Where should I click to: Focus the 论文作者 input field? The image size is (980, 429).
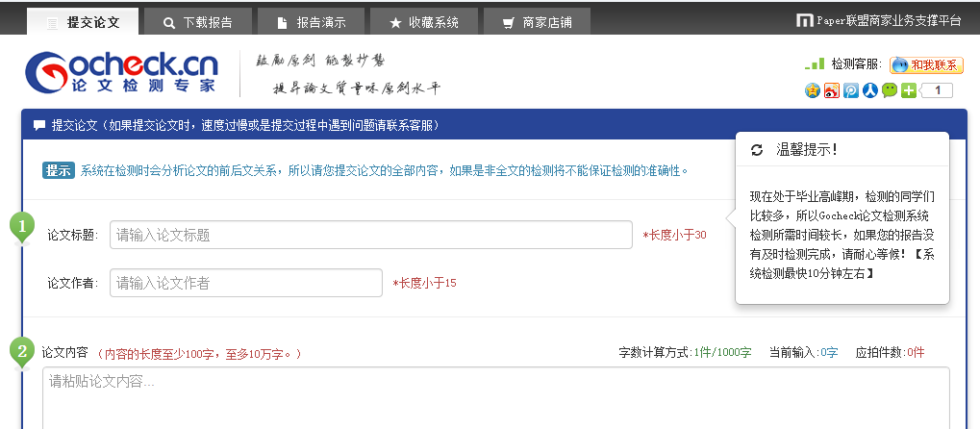[x=246, y=283]
